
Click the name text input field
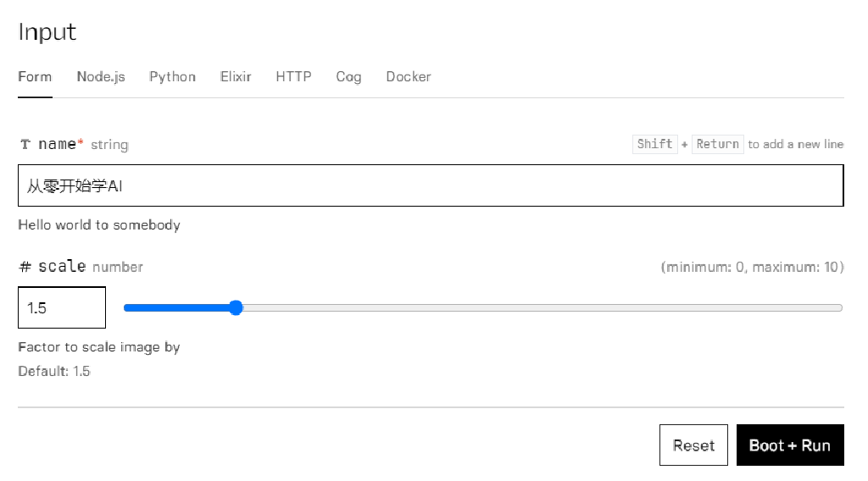[431, 185]
